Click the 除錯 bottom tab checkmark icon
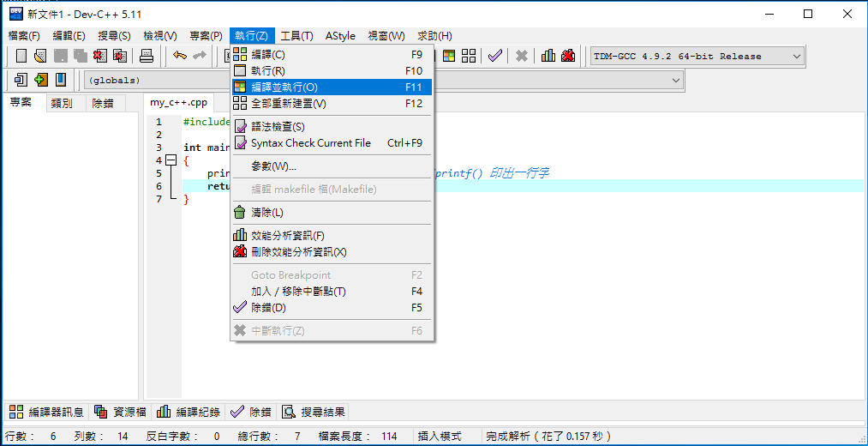This screenshot has height=446, width=868. click(237, 412)
